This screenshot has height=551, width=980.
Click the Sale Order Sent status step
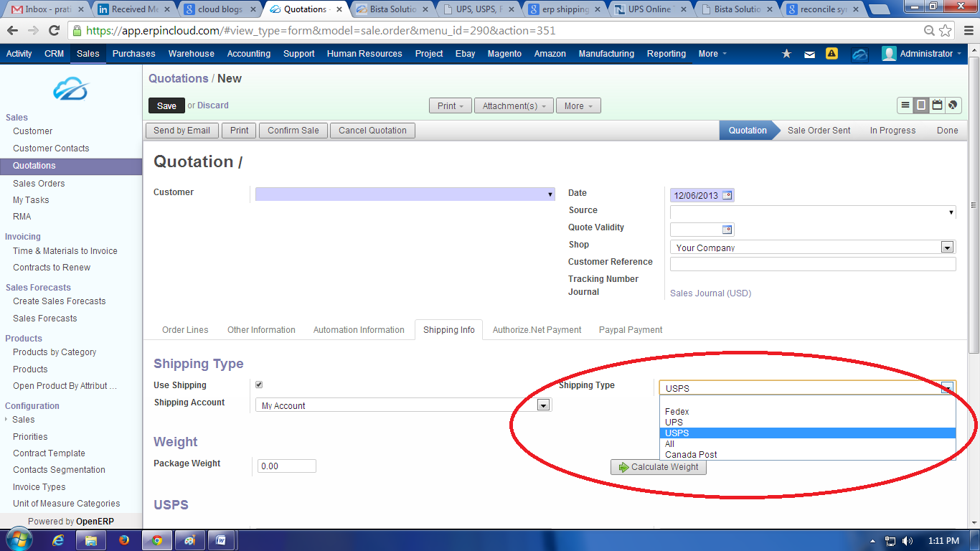pos(819,131)
